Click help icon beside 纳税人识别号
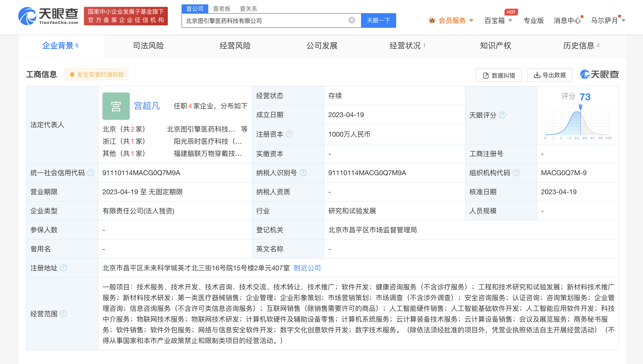Screen dimensions: 643x364 pos(303,173)
